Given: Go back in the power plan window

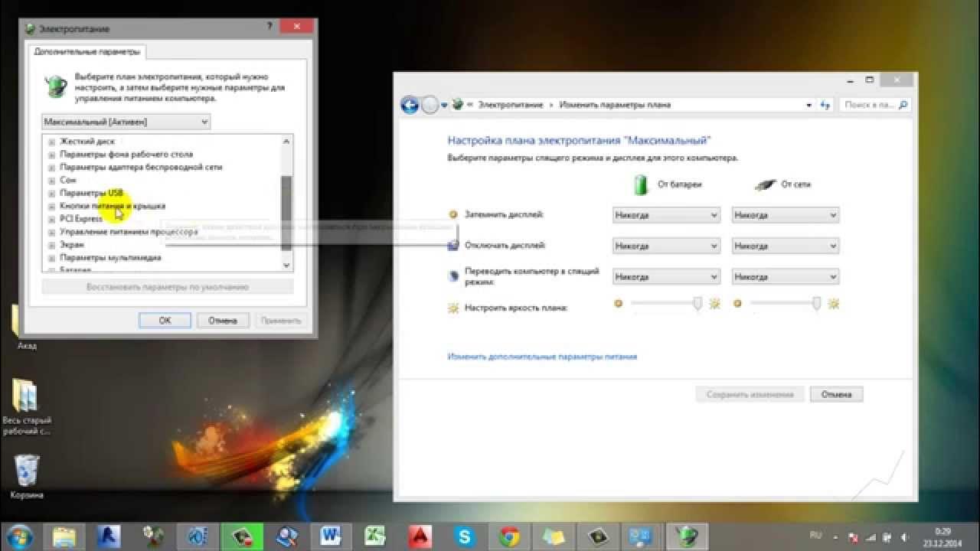Looking at the screenshot, I should [410, 105].
